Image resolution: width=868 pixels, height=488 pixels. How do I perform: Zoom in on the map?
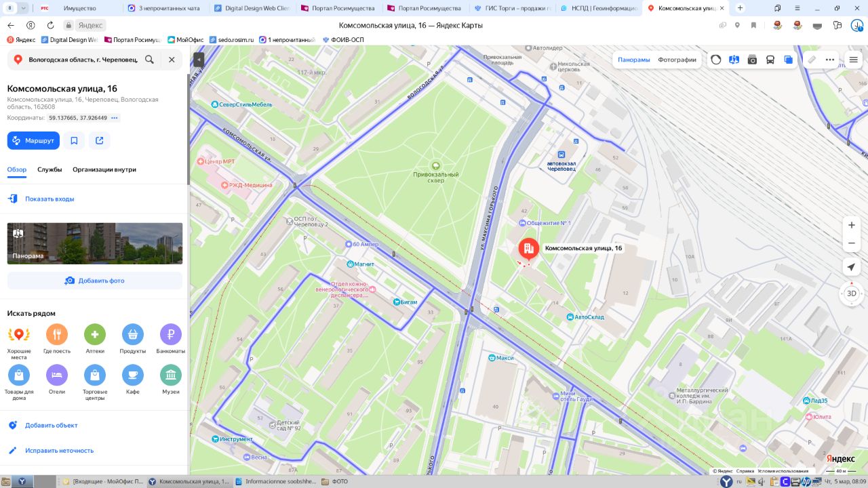pos(852,225)
